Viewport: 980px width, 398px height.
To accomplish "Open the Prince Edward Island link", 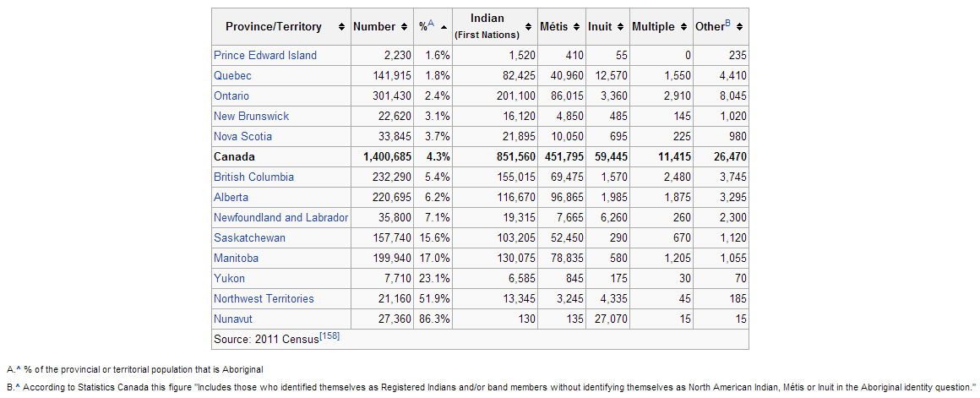I will [265, 56].
